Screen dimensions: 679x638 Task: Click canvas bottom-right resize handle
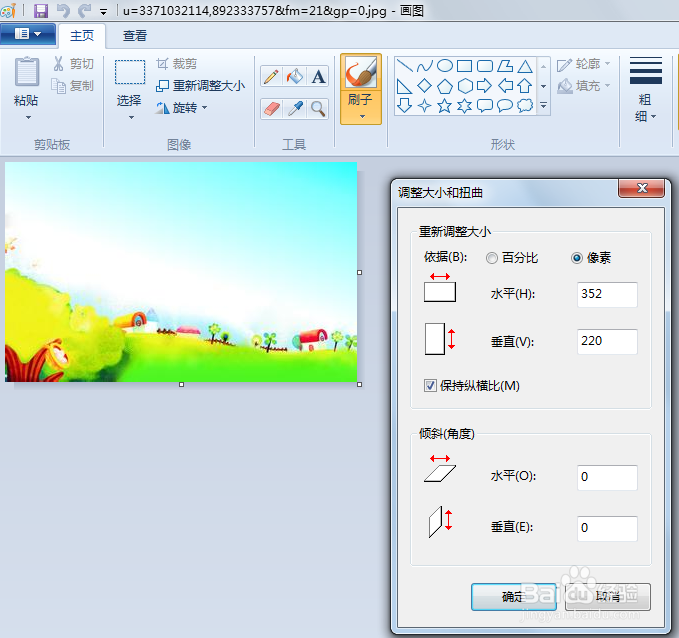point(359,384)
